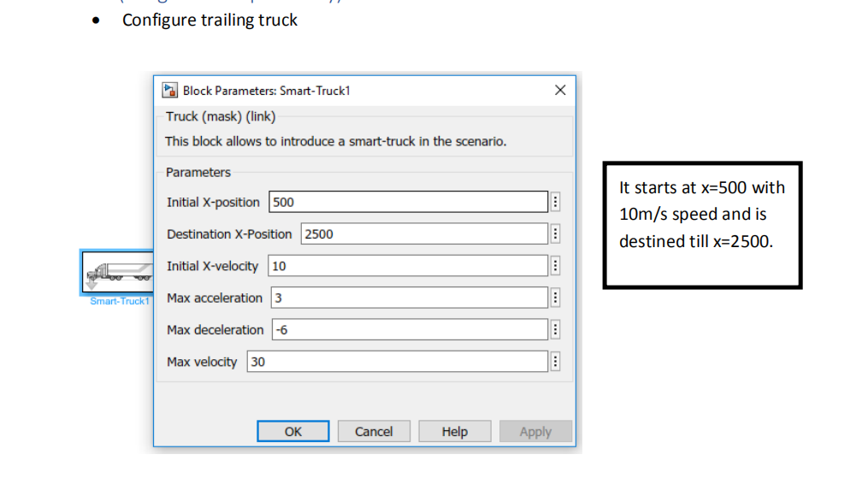Select the Smart-Truck1 block label

pyautogui.click(x=120, y=301)
